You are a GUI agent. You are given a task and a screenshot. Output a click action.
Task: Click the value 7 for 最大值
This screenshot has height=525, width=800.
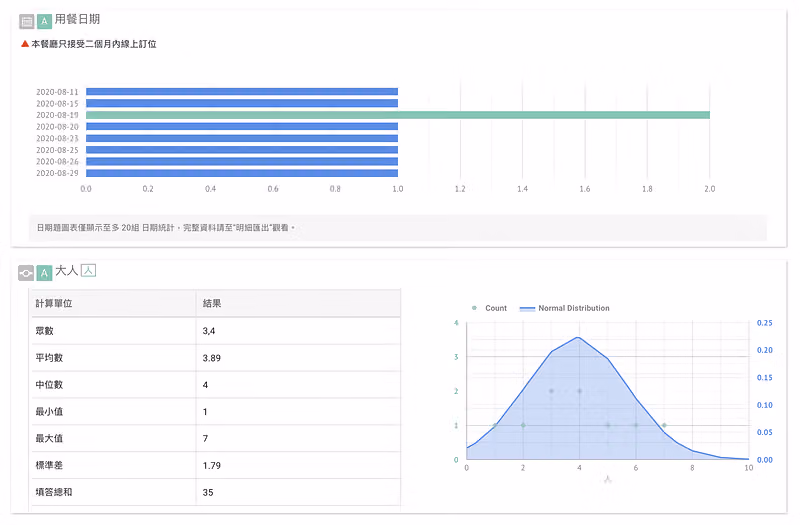[205, 439]
